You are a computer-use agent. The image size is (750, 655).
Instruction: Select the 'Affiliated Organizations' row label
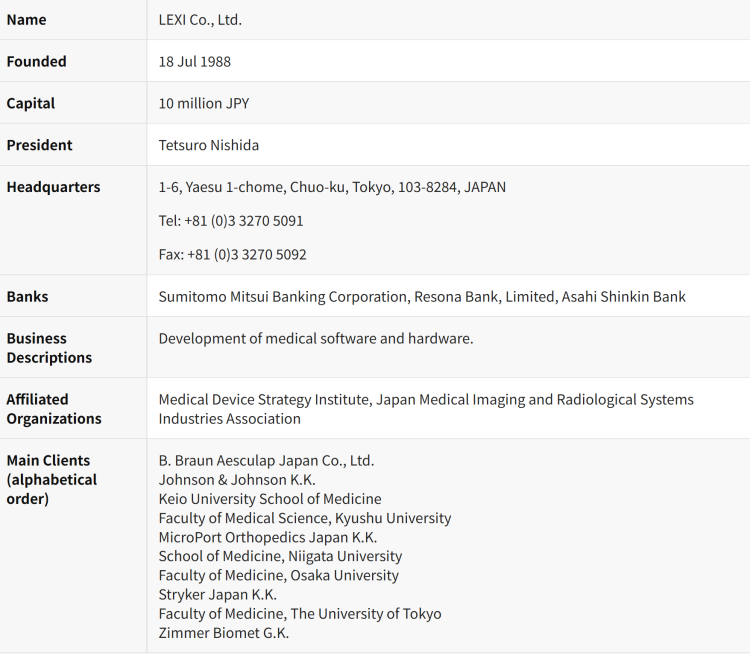point(54,409)
